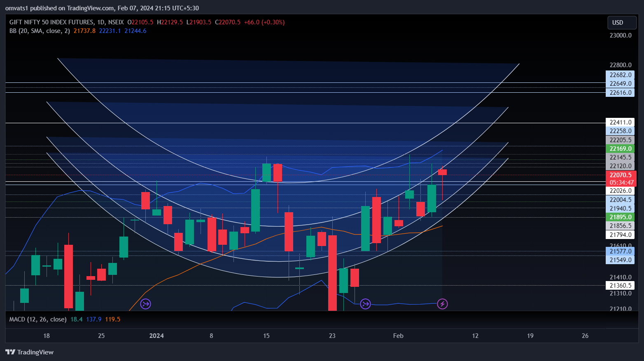Click the 23 date on the time axis

coord(332,336)
